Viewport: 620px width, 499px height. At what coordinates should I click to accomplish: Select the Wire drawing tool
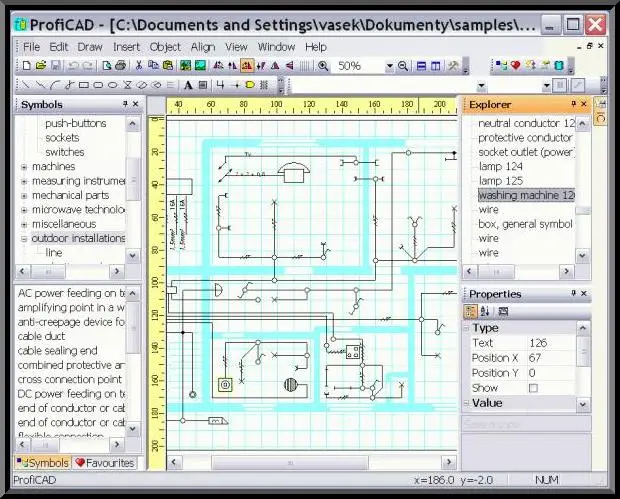(221, 85)
